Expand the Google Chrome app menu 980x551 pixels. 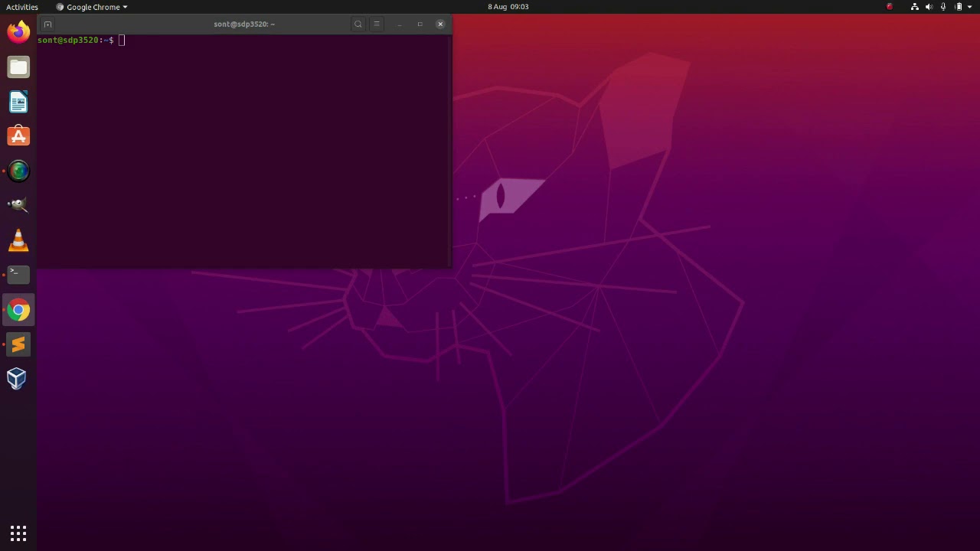(92, 7)
